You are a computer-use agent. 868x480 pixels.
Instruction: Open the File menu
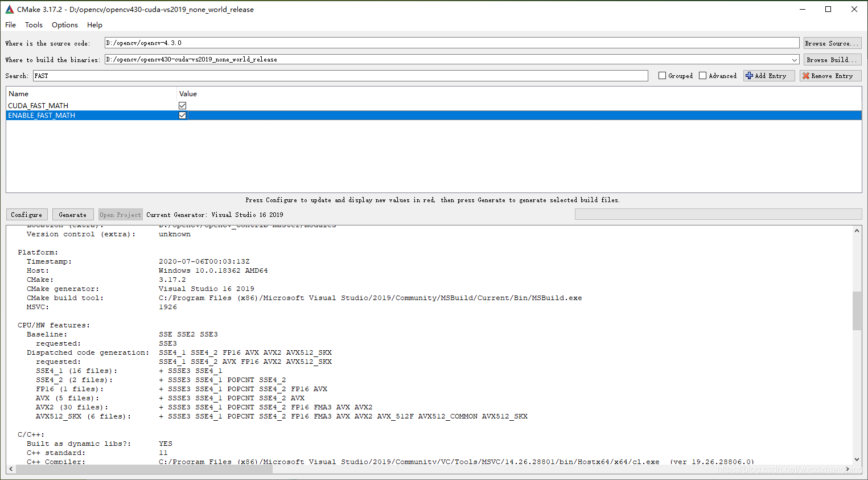click(x=11, y=25)
